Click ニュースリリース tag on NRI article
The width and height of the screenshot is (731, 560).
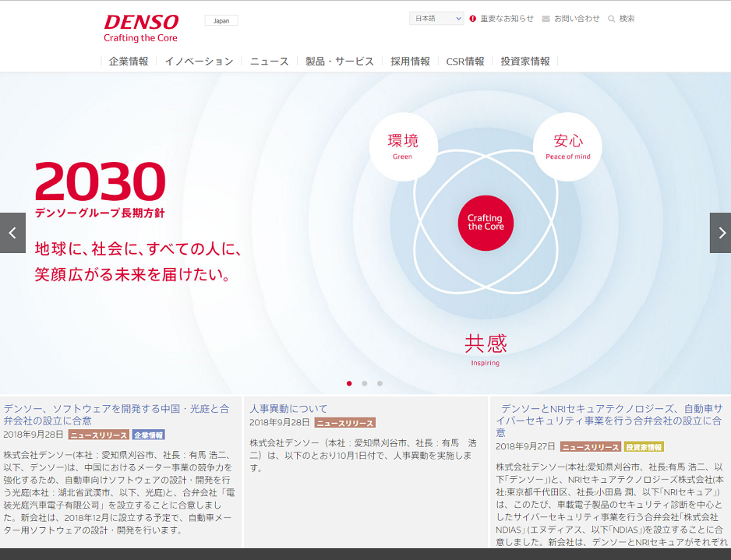[591, 447]
